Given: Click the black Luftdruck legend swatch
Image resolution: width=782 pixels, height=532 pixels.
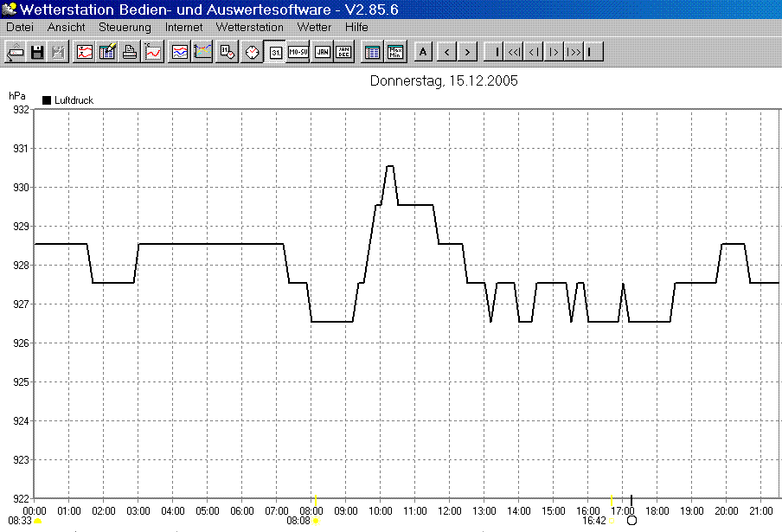Looking at the screenshot, I should (x=47, y=100).
